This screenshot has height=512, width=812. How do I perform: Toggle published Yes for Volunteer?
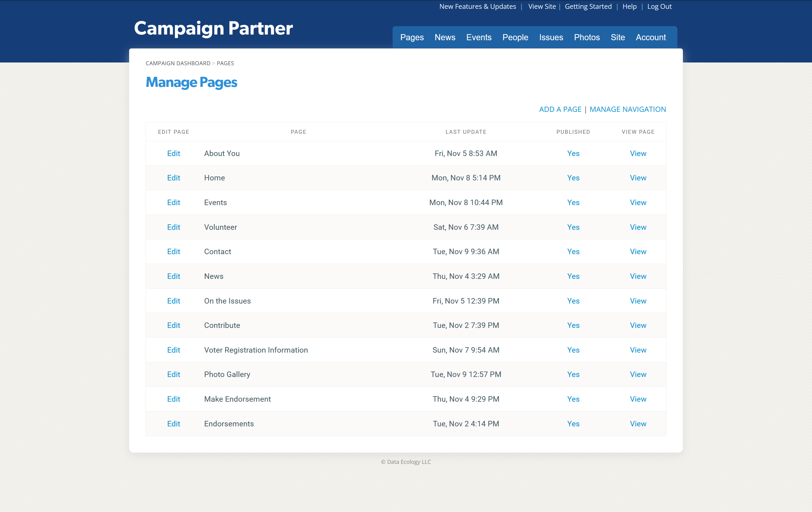(573, 227)
